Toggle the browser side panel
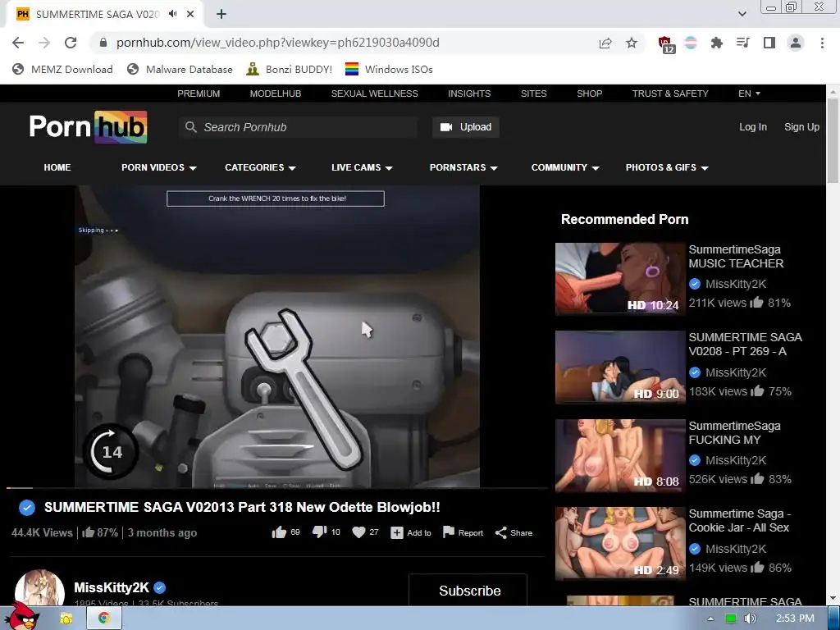 tap(769, 43)
